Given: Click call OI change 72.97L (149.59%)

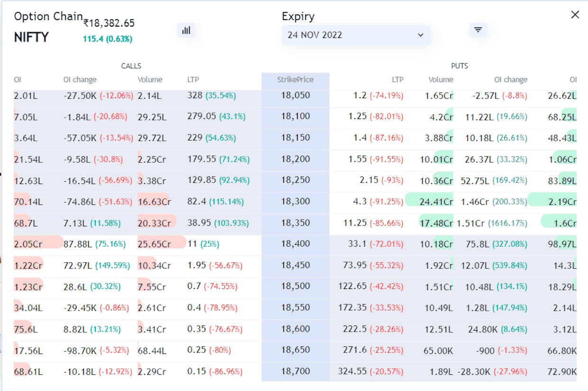Looking at the screenshot, I should pos(97,265).
